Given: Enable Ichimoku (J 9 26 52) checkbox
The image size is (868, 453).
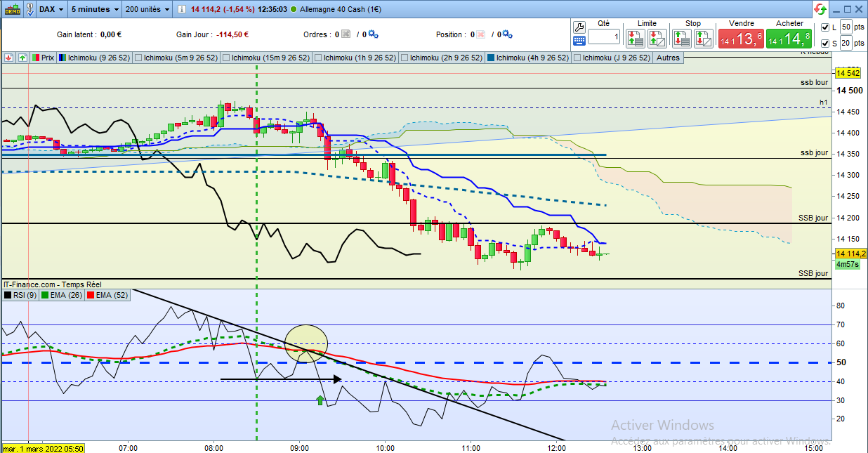Looking at the screenshot, I should (577, 58).
